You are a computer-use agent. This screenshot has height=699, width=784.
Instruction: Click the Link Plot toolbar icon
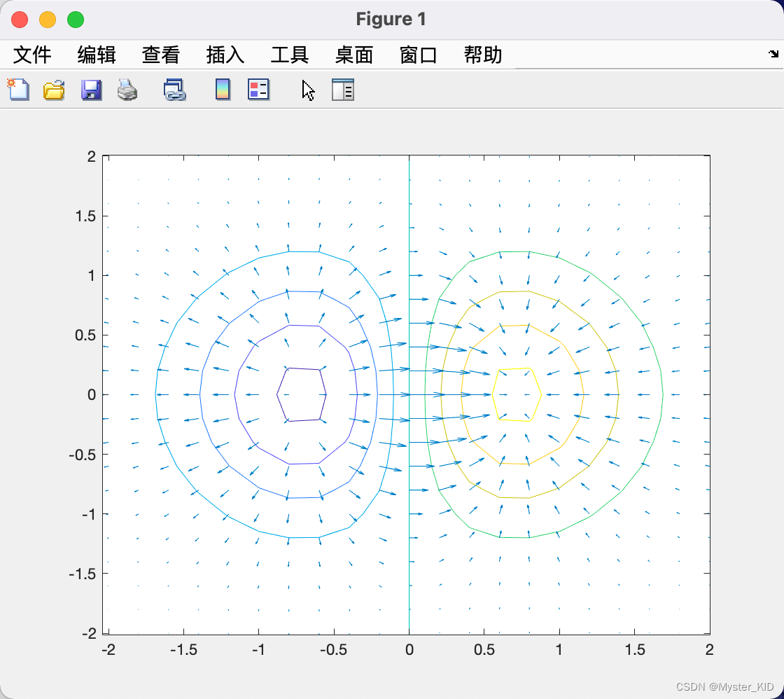(174, 90)
